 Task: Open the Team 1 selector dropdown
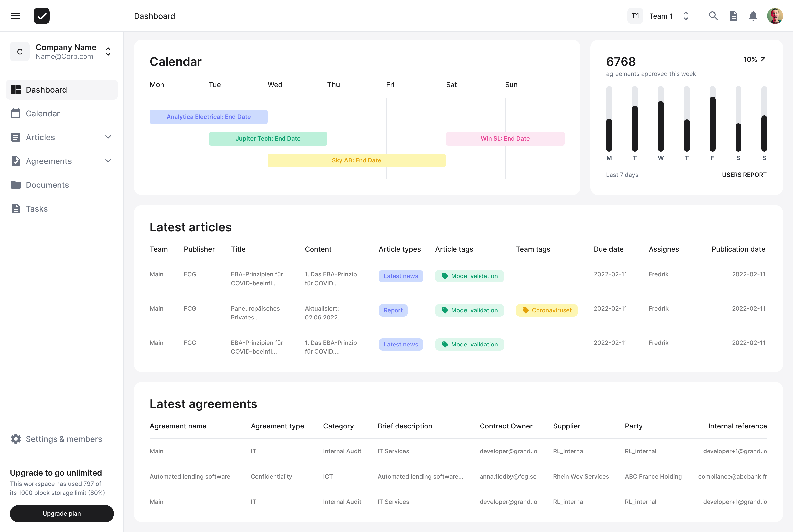pos(686,16)
